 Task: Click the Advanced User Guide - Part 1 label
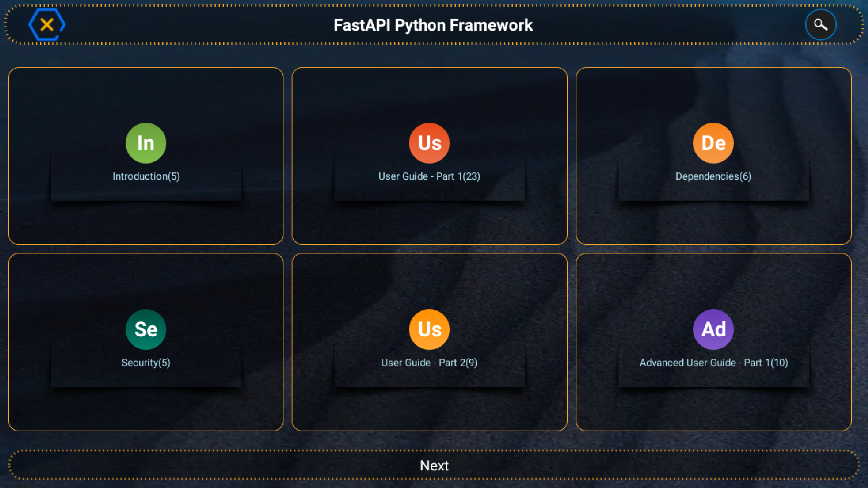point(712,362)
